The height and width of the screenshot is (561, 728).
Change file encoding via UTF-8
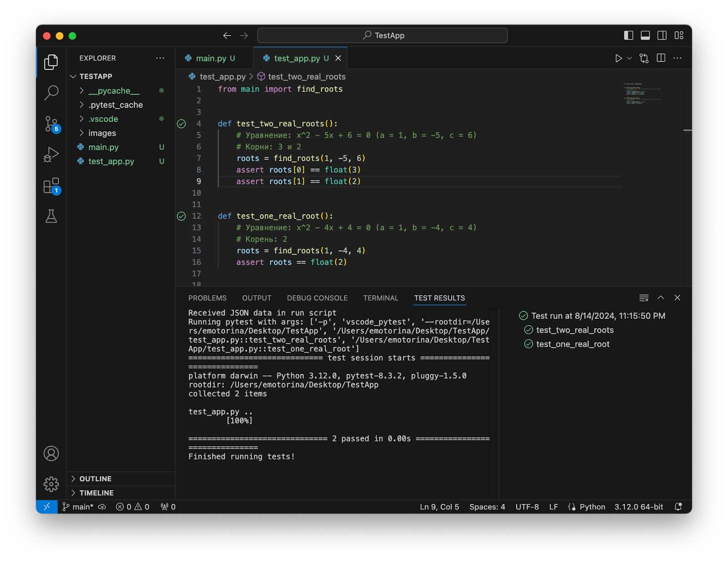(527, 507)
